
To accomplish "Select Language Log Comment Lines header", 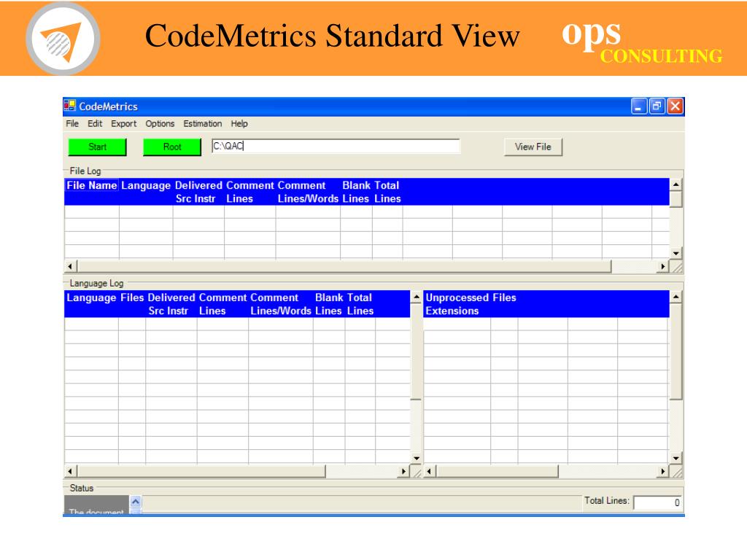I will coord(222,304).
